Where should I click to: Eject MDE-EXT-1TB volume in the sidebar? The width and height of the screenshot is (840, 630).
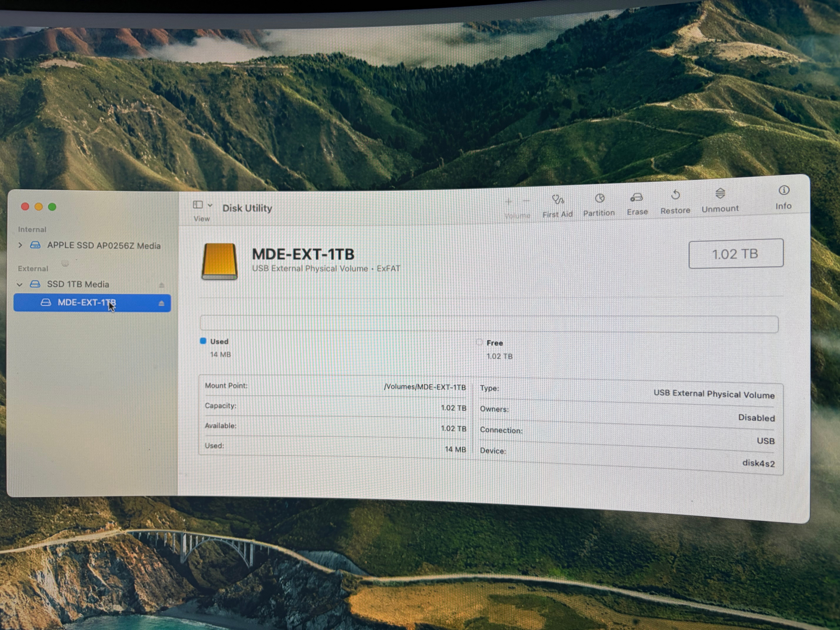(x=161, y=303)
